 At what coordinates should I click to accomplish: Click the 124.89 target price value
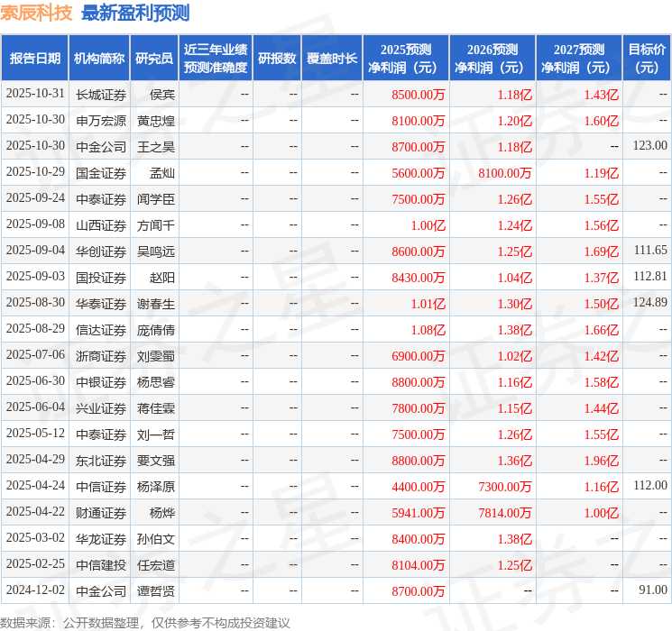tap(649, 303)
